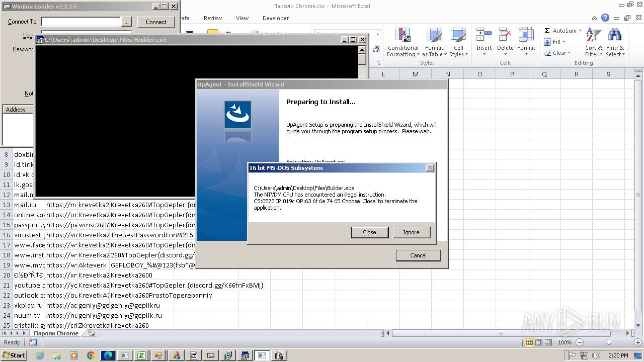Click the Format cells icon in ribbon

click(526, 35)
